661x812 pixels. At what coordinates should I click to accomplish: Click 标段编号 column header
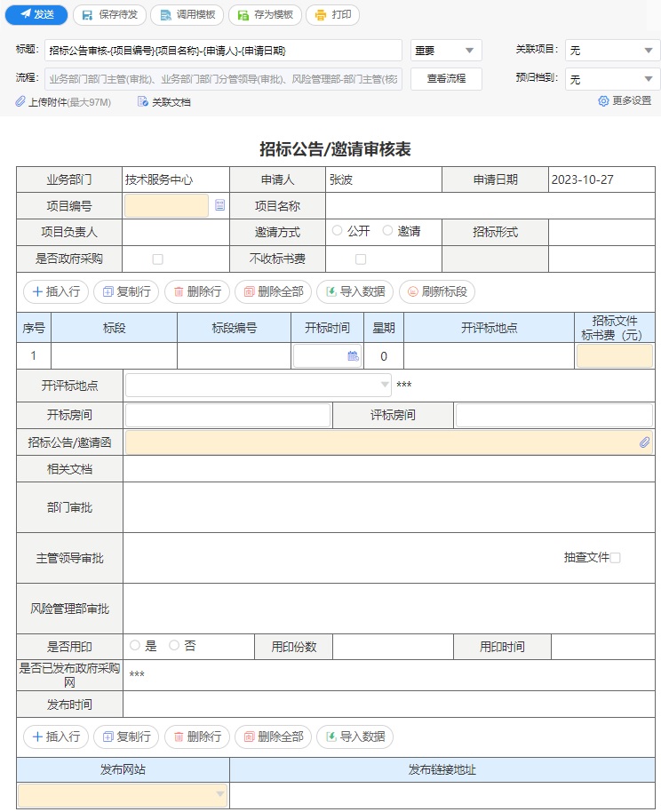tap(235, 327)
